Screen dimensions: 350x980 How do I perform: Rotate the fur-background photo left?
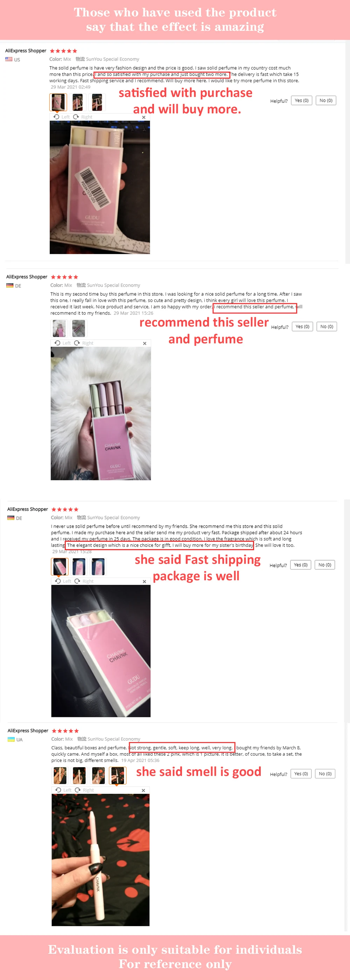pos(63,343)
